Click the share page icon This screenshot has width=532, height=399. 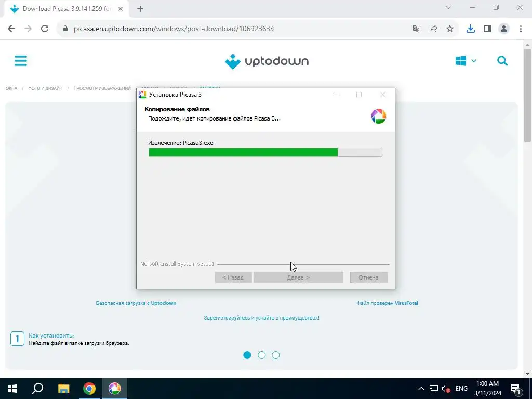433,29
